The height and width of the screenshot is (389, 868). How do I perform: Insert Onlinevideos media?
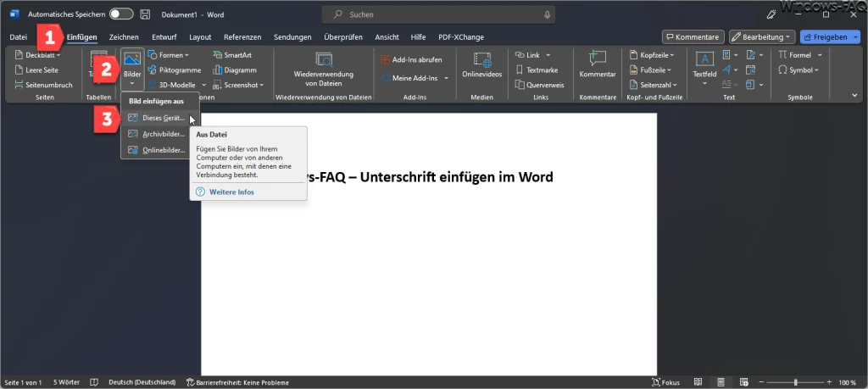pos(481,66)
